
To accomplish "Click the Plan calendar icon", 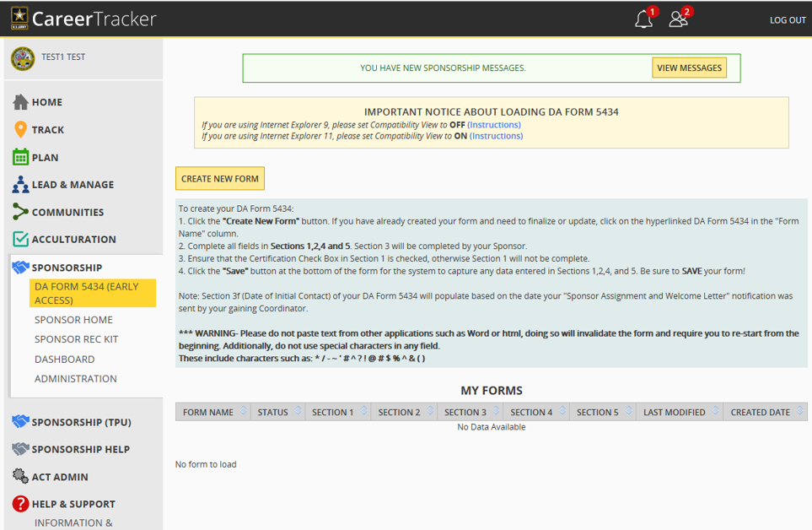I will coord(20,157).
